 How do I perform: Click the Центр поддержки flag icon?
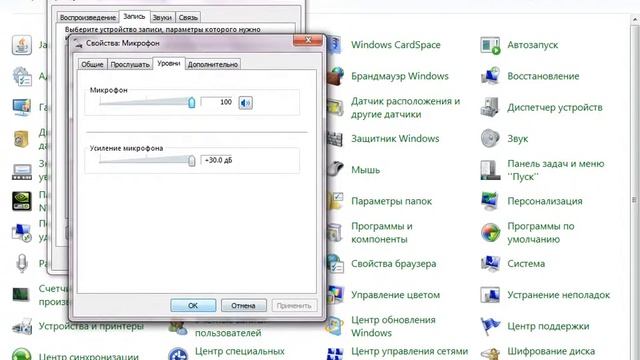490,327
